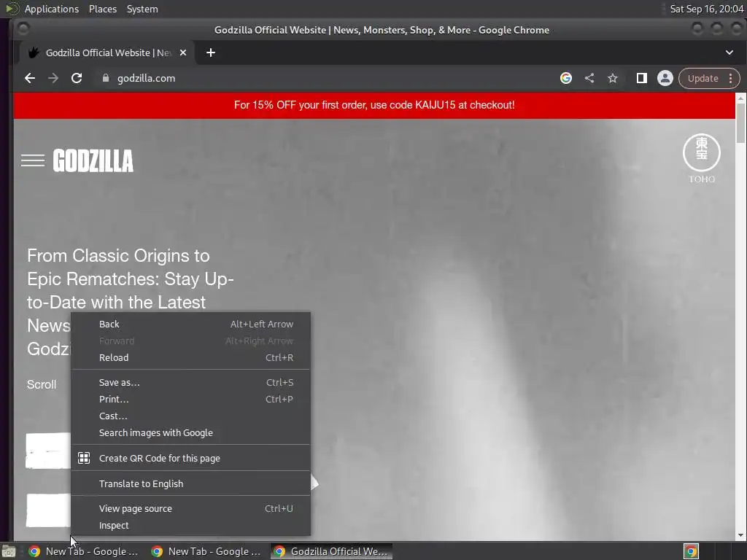Choose Save as… in context menu
The width and height of the screenshot is (747, 560).
(190, 382)
